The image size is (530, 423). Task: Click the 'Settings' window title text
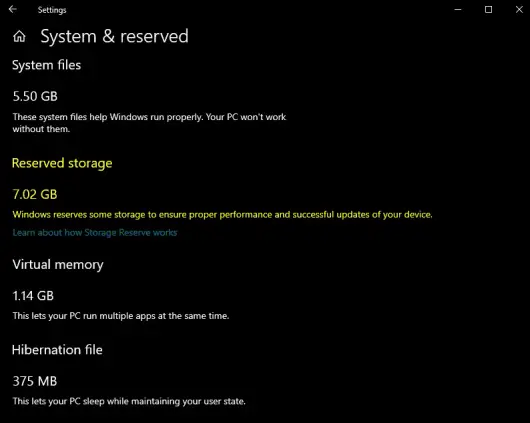point(52,10)
